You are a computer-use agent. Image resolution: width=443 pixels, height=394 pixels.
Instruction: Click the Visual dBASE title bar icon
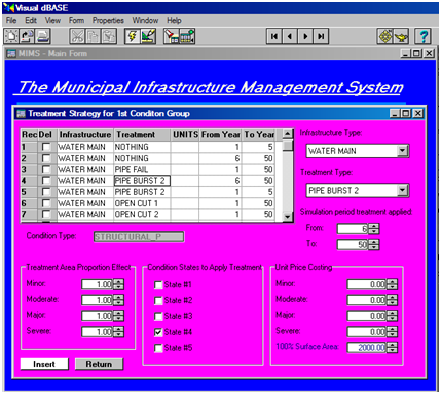[x=9, y=8]
